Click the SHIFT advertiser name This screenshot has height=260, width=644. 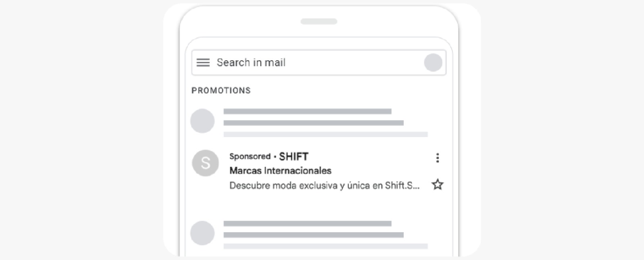click(x=294, y=156)
